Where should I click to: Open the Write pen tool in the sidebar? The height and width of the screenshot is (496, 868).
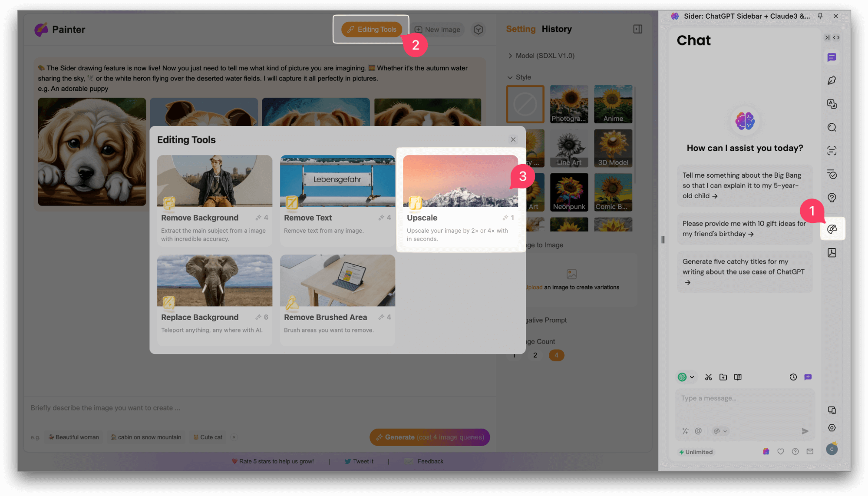[x=832, y=80]
